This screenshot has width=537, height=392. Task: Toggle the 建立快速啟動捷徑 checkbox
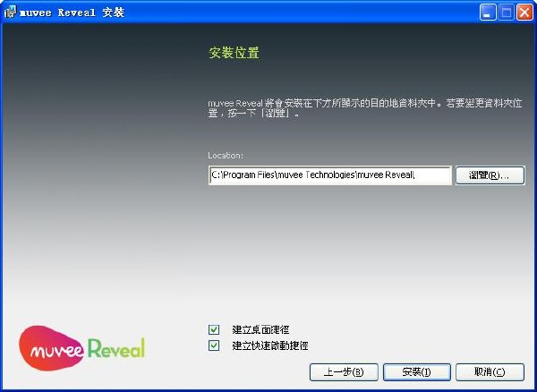click(x=214, y=345)
